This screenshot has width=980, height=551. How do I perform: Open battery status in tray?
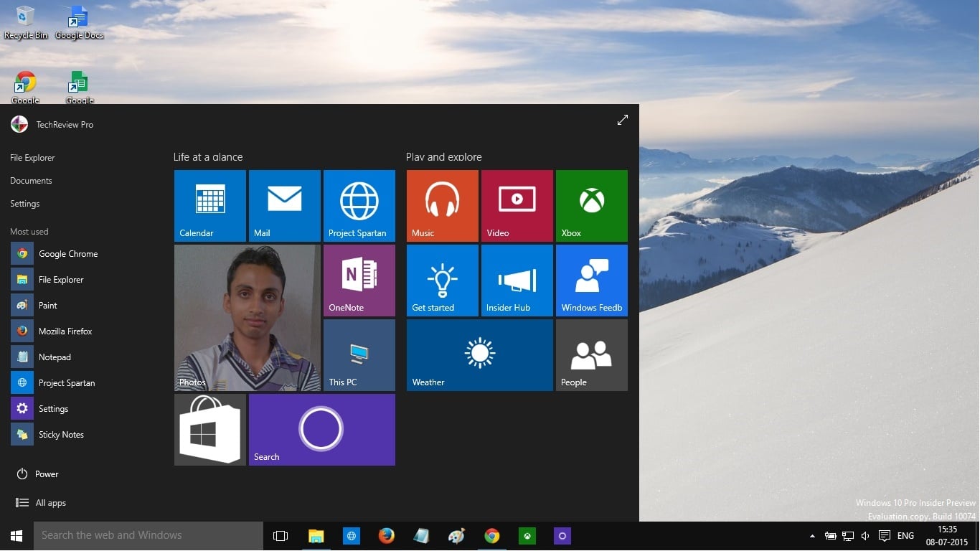[830, 536]
